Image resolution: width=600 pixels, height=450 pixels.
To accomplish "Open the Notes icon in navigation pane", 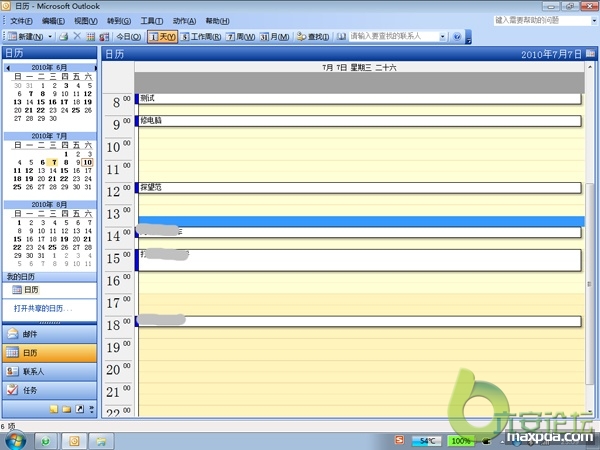I will [55, 410].
